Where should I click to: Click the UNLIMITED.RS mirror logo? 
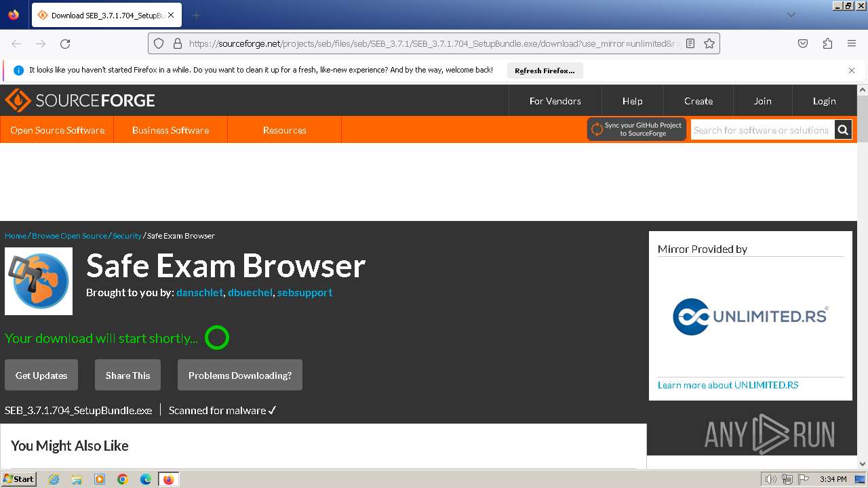(750, 317)
